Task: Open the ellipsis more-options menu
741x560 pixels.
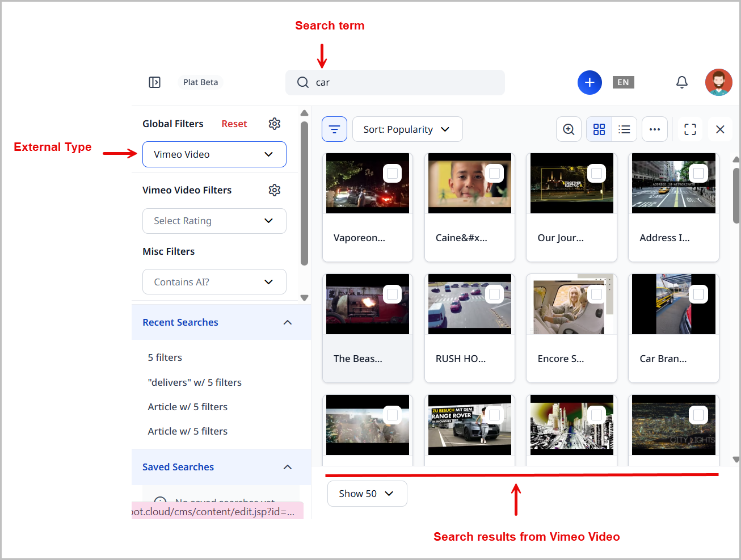Action: (655, 129)
